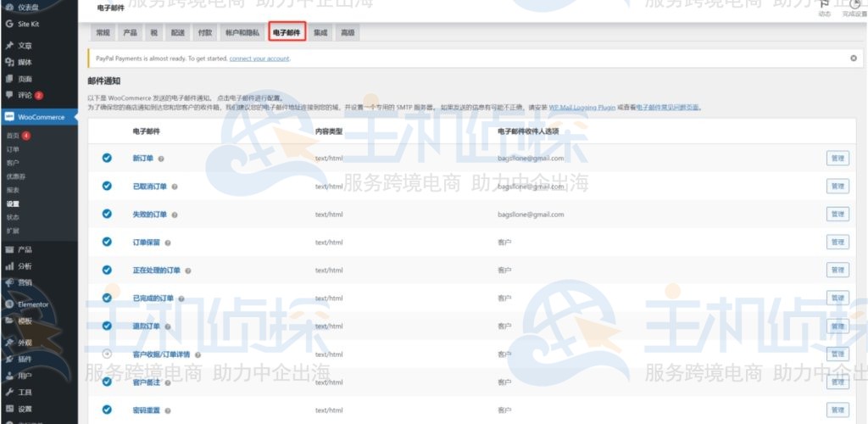Image resolution: width=868 pixels, height=424 pixels.
Task: Switch to the 高级 advanced tab
Action: (348, 33)
